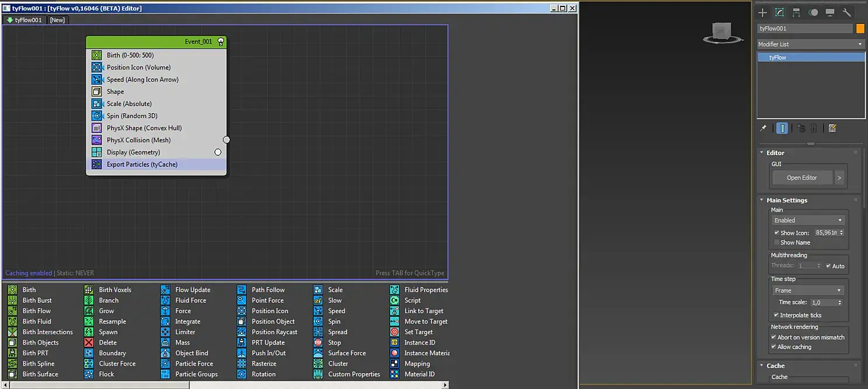Toggle Interpolate ticks checkbox
The width and height of the screenshot is (868, 389).
[776, 315]
